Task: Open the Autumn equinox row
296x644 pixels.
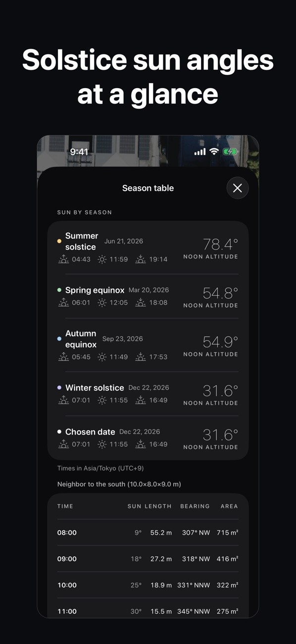Action: [x=148, y=345]
